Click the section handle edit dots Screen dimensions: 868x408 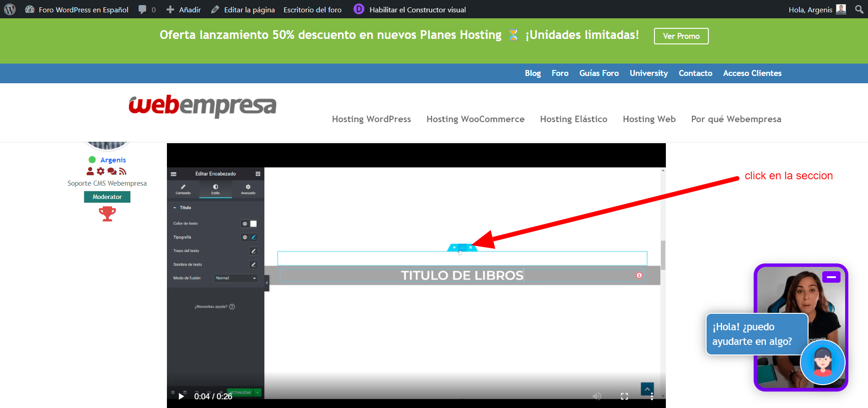pos(462,247)
